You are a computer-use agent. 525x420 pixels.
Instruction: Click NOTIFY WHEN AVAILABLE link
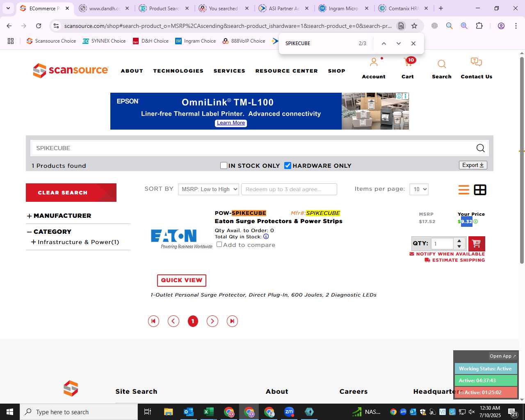447,254
